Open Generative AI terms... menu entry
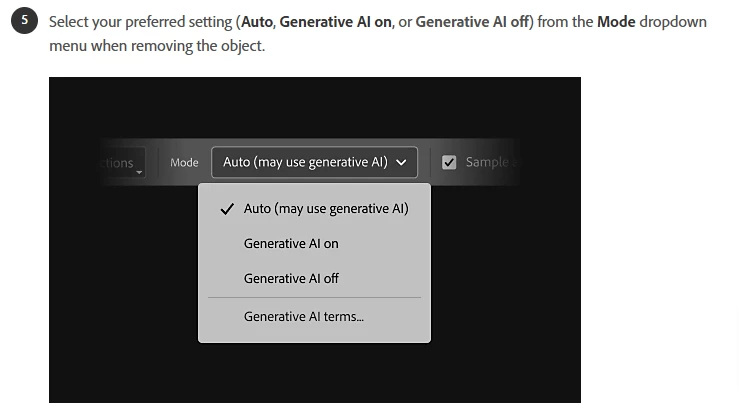Viewport: 739px width, 418px height. (303, 317)
